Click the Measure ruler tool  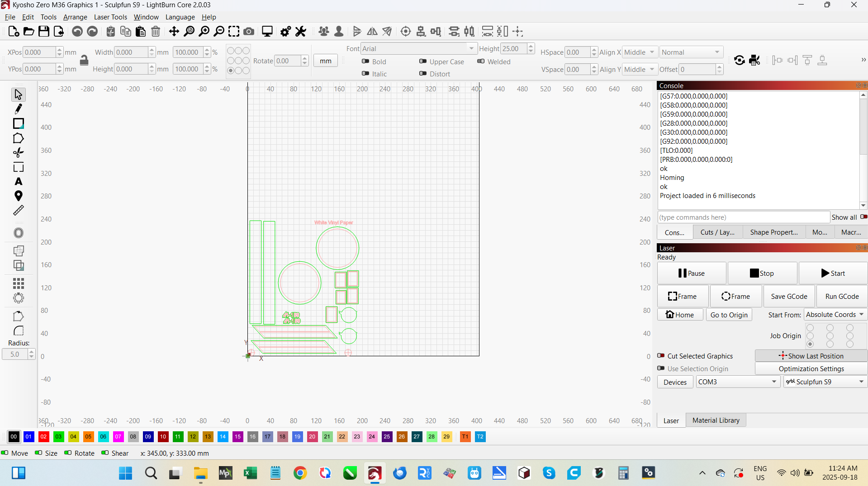pyautogui.click(x=18, y=211)
